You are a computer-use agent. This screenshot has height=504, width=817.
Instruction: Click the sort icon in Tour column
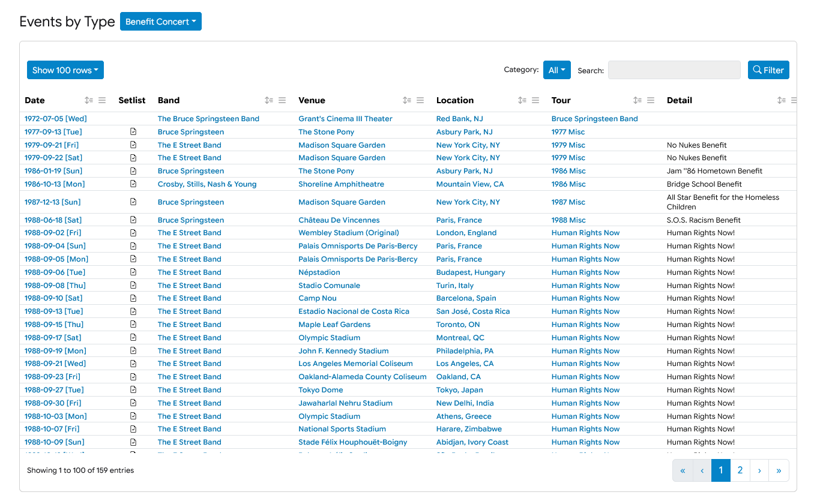638,100
